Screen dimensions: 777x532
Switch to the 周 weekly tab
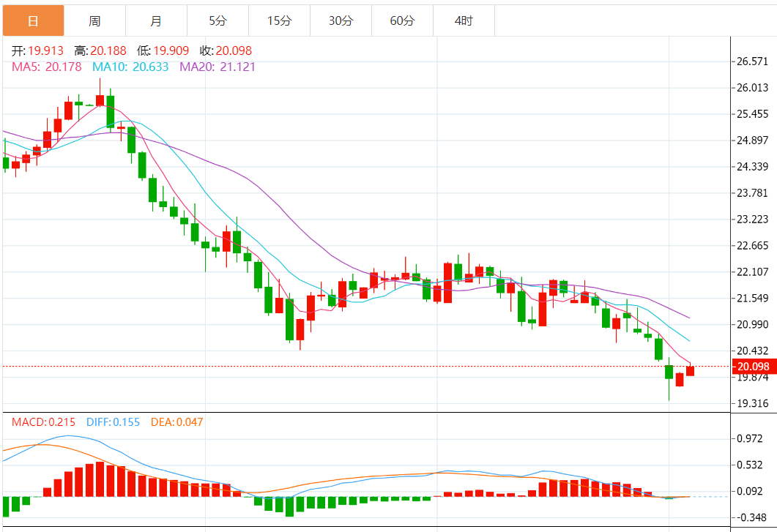[94, 20]
